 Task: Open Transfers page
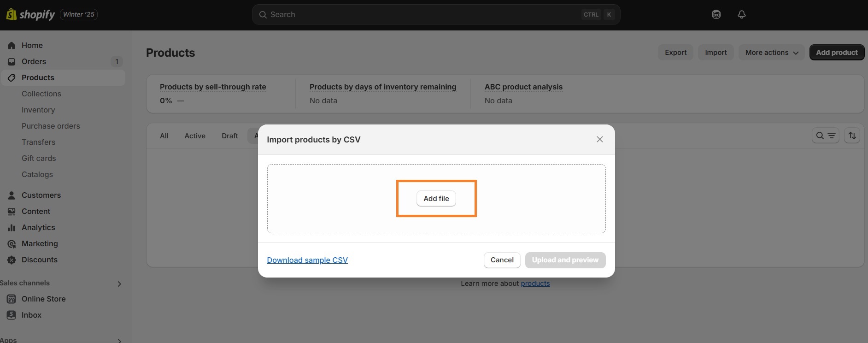point(38,142)
